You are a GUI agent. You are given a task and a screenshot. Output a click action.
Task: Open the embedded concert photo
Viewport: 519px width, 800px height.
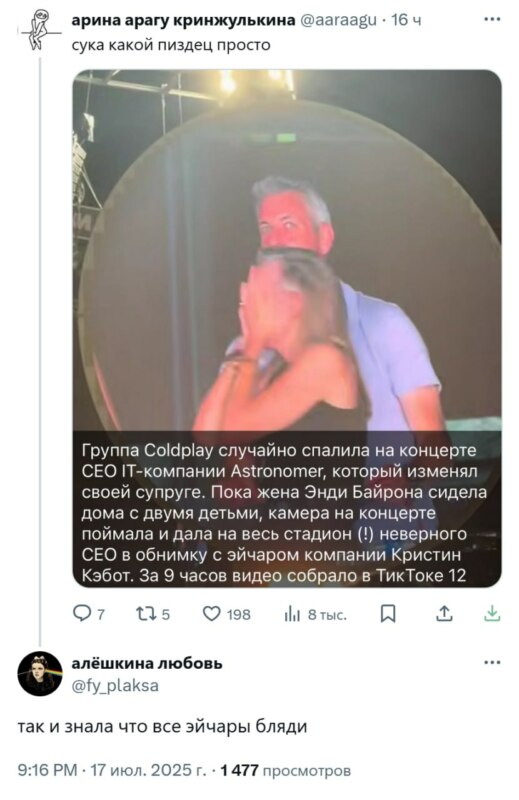(287, 328)
